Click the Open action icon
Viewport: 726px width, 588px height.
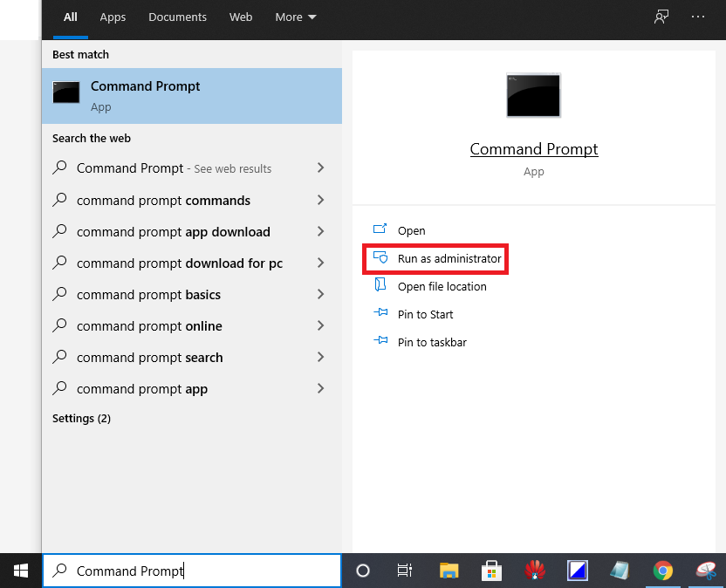point(380,229)
